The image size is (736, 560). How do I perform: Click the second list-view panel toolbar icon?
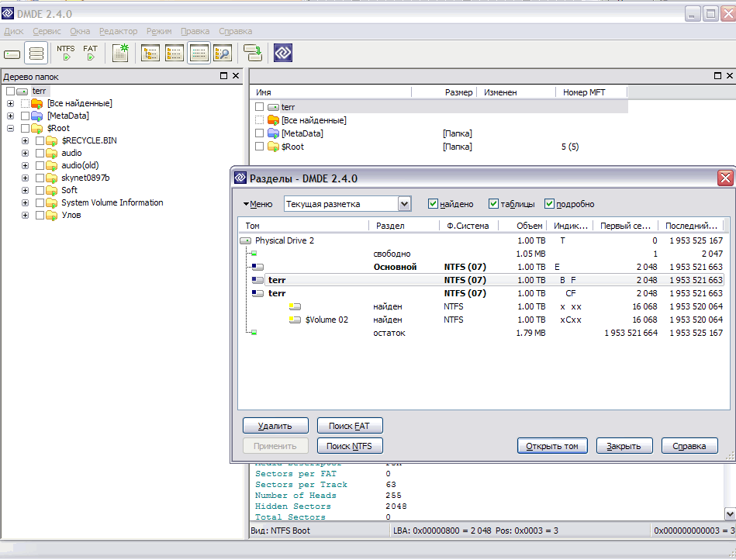click(174, 53)
